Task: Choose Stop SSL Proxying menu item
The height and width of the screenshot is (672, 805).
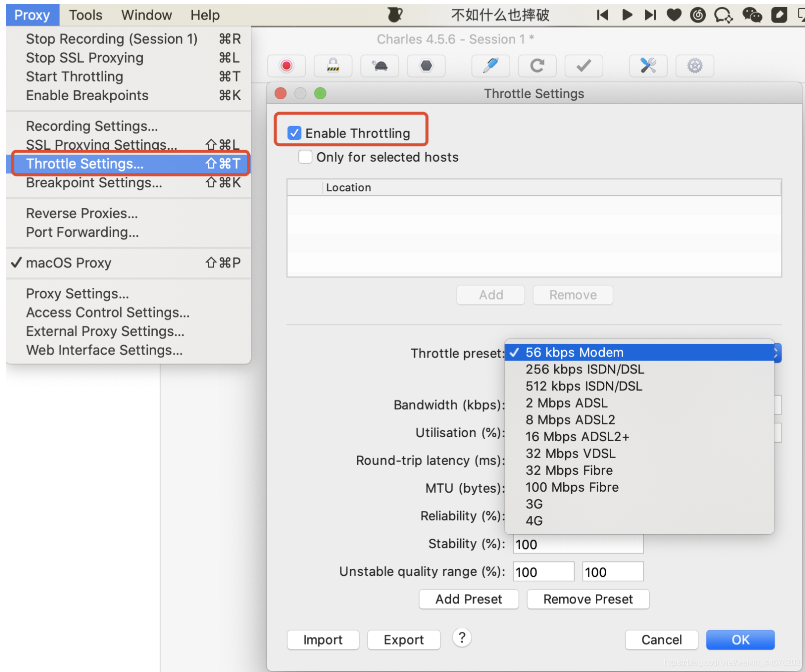Action: click(128, 58)
